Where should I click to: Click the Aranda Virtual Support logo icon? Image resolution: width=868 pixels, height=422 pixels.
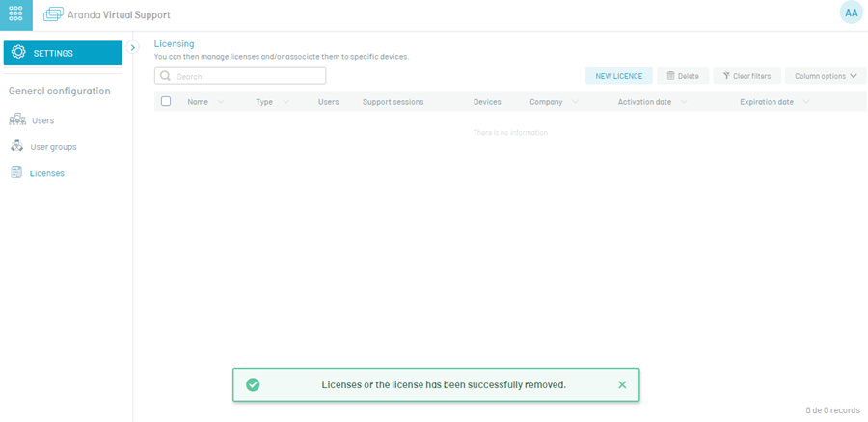53,14
